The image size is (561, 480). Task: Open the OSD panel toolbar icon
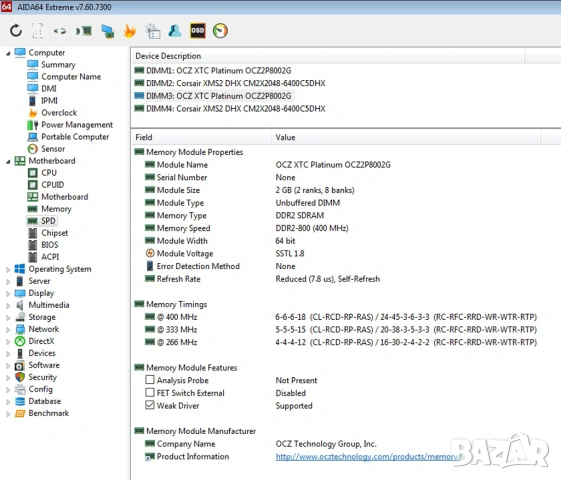click(197, 31)
